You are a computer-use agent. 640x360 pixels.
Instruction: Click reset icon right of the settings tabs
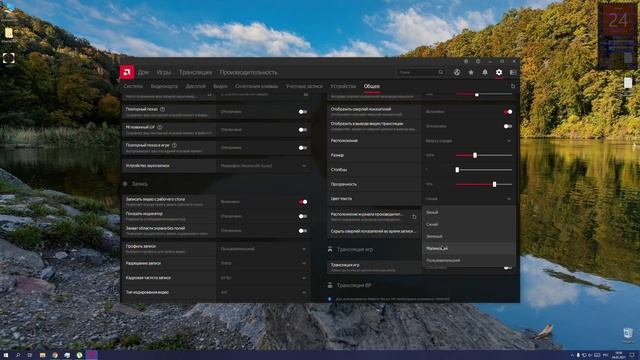[513, 86]
